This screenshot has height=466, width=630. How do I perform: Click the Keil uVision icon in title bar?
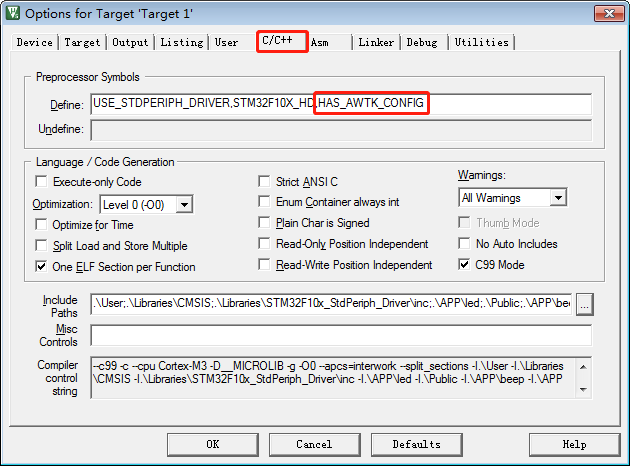(x=12, y=13)
